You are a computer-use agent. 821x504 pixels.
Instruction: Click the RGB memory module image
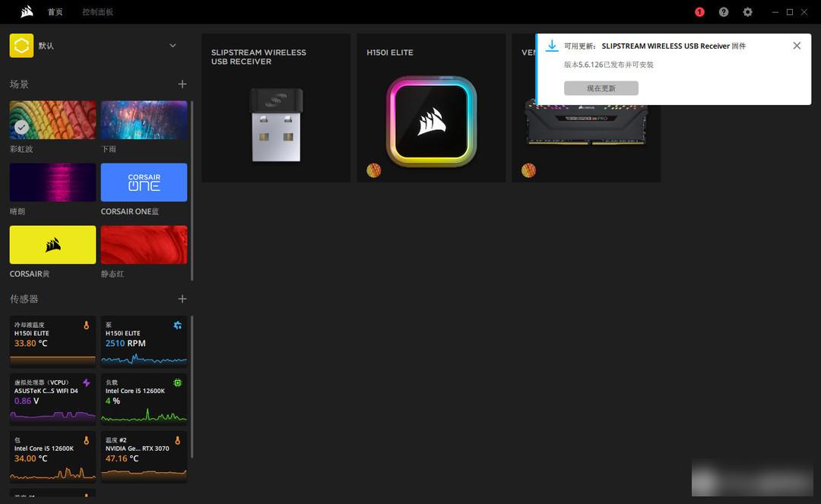[586, 125]
